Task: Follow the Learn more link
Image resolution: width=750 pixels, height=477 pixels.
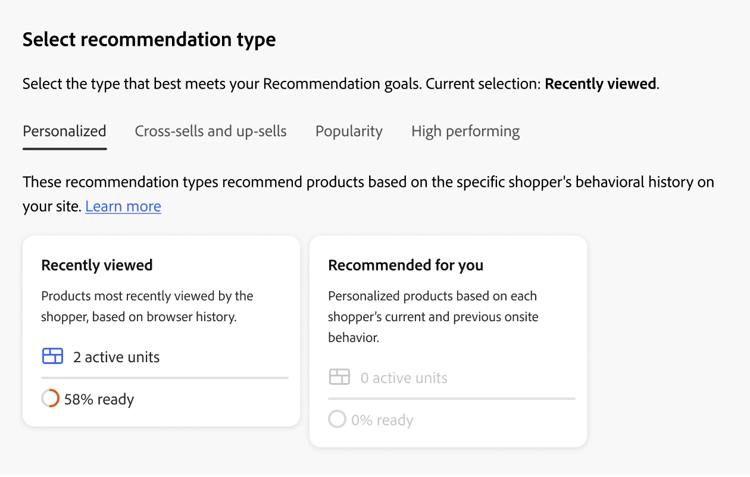Action: coord(123,206)
